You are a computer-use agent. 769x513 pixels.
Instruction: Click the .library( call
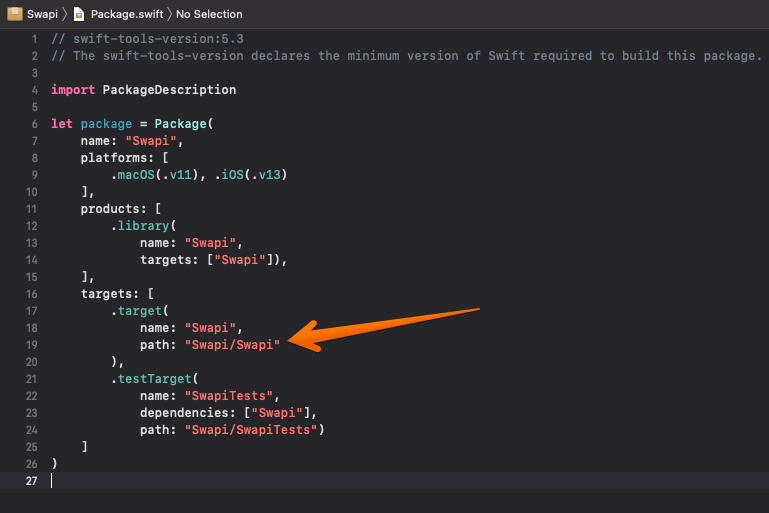[x=143, y=226]
